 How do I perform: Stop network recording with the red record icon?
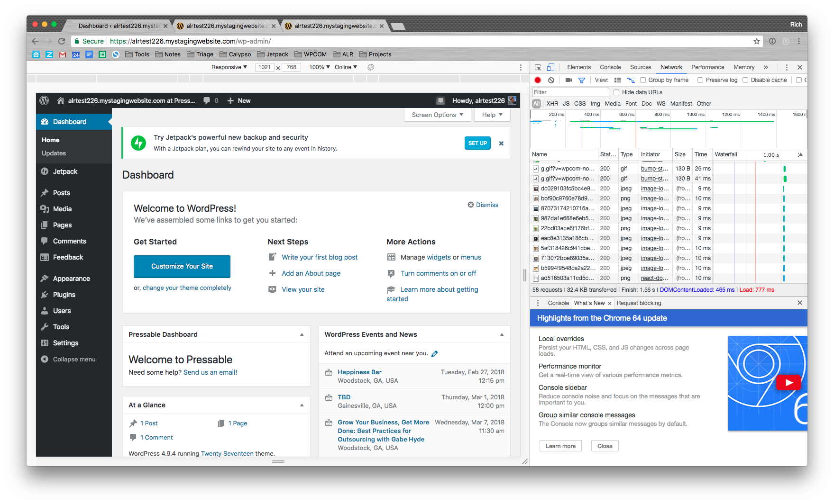[x=537, y=80]
